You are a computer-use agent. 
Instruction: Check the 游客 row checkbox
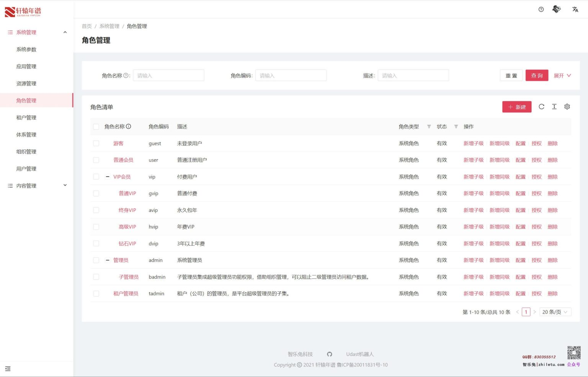96,143
